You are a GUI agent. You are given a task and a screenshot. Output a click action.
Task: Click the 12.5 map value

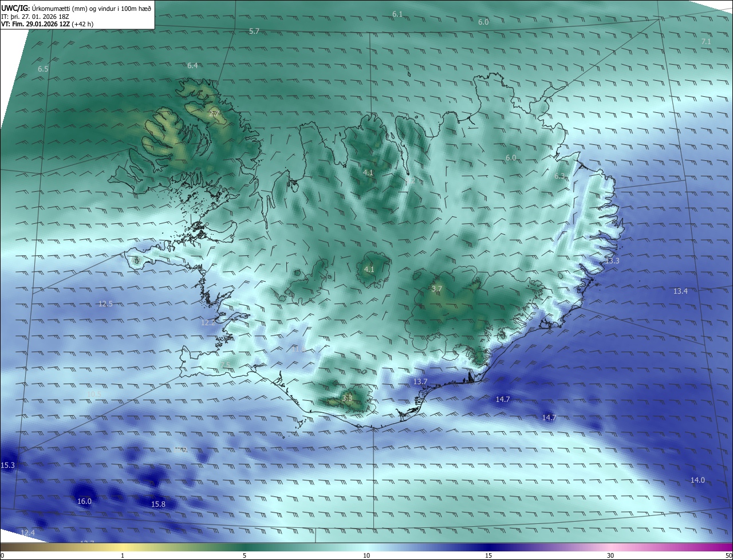click(x=105, y=303)
